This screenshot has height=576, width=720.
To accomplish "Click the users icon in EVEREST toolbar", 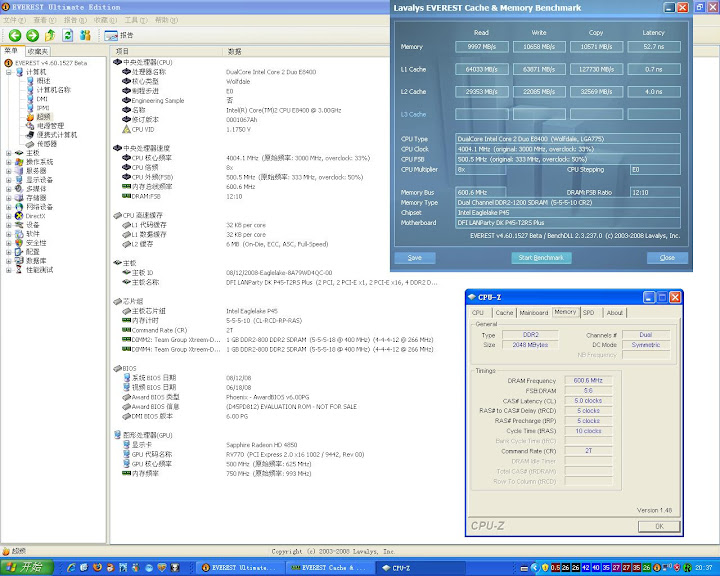I will tap(85, 35).
